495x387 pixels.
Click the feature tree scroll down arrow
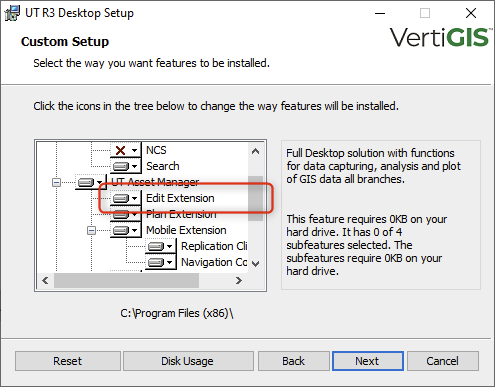point(256,264)
